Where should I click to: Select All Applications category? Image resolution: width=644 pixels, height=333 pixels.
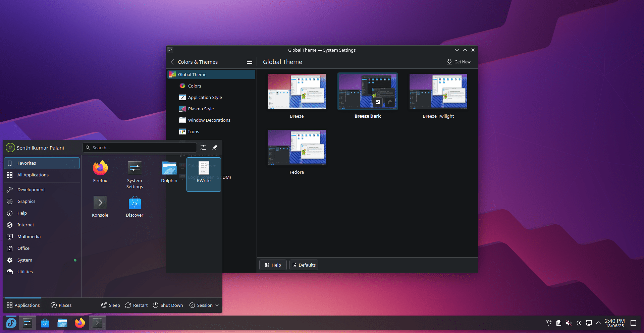33,175
